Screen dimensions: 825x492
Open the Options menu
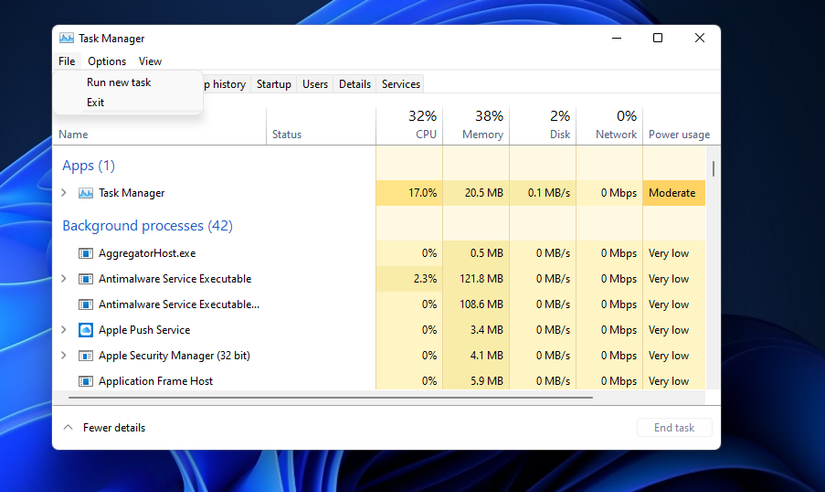click(107, 61)
